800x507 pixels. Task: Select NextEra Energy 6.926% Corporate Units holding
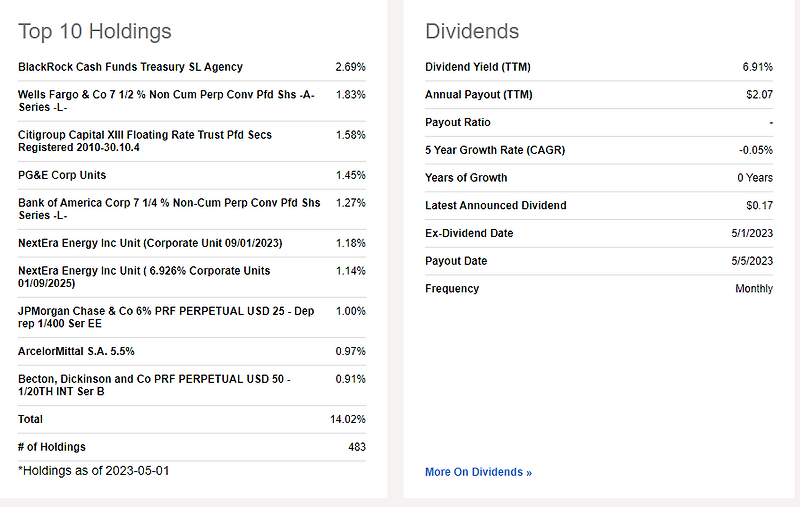(x=144, y=277)
